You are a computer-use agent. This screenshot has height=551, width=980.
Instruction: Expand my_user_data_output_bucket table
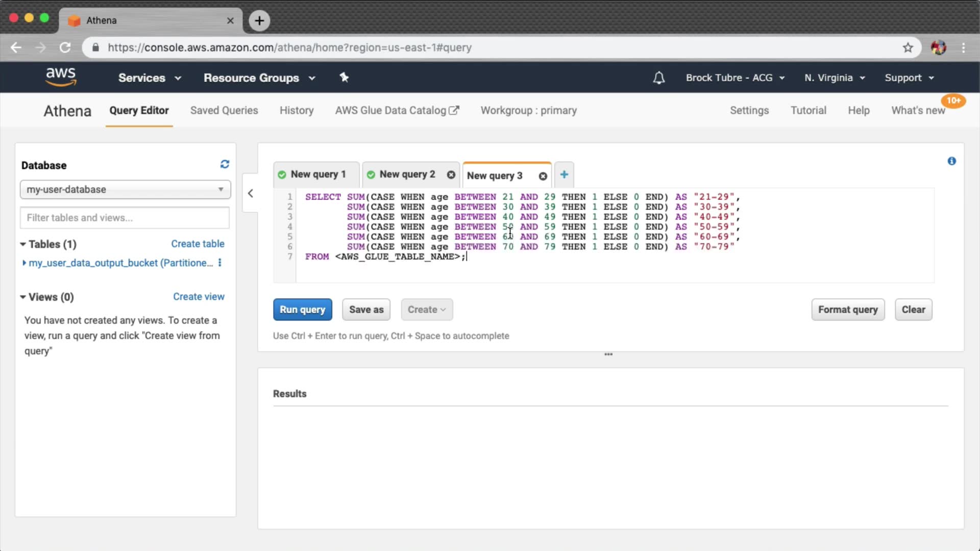pyautogui.click(x=24, y=263)
